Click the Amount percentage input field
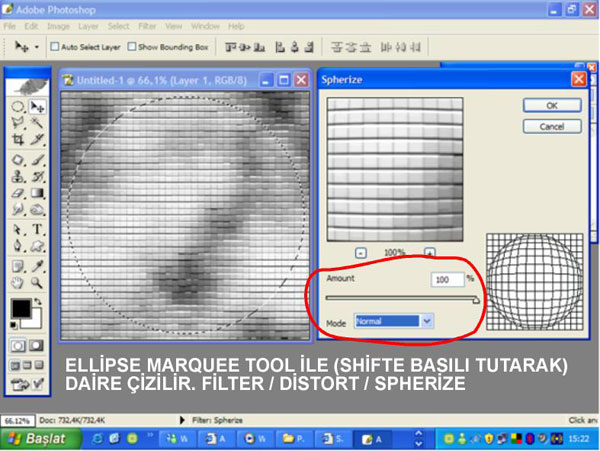 447,279
